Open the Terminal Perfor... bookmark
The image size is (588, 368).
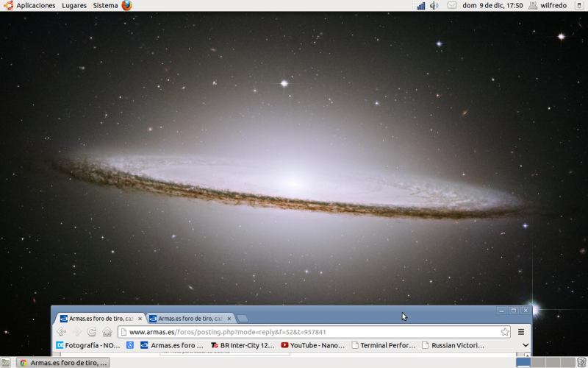(x=383, y=345)
